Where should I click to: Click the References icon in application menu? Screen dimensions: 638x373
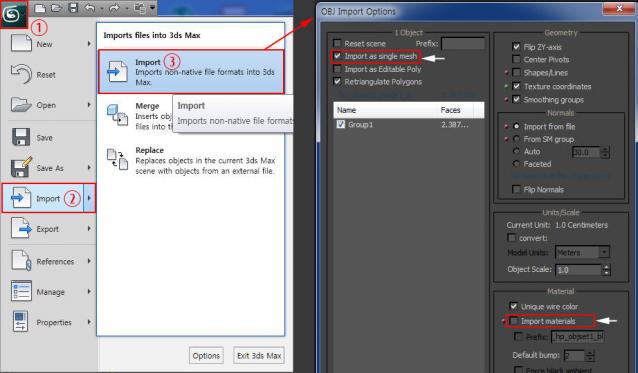[21, 260]
